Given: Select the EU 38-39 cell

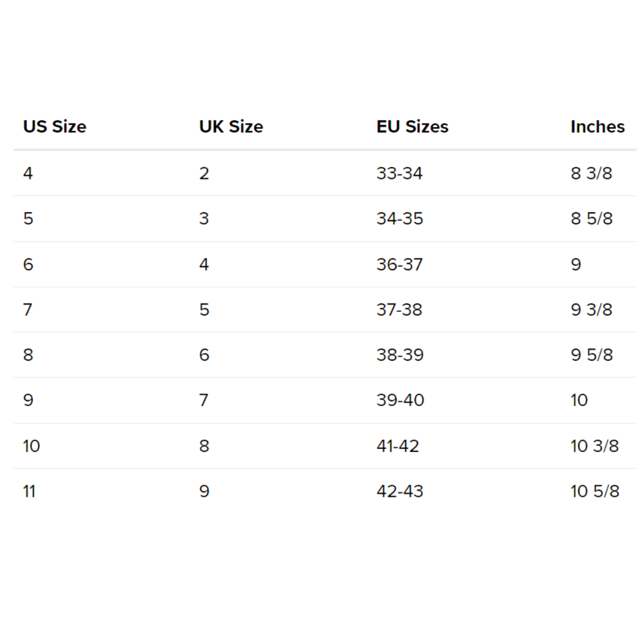Looking at the screenshot, I should click(x=400, y=355).
